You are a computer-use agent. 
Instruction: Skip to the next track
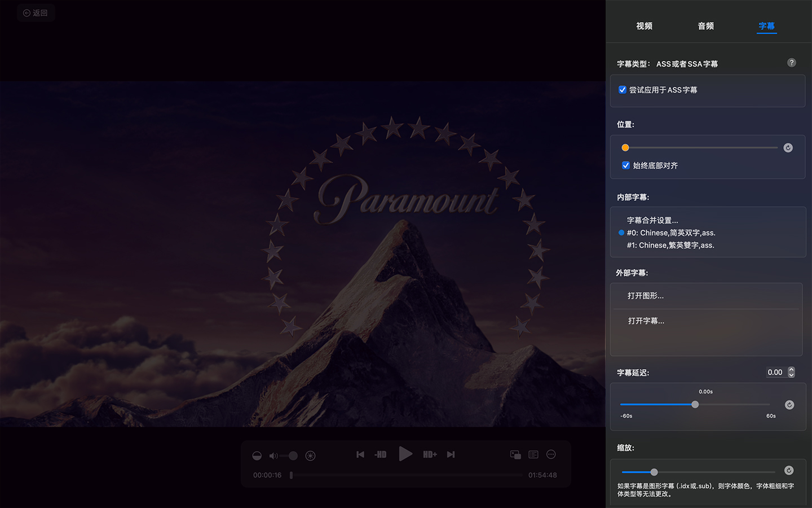tap(451, 454)
